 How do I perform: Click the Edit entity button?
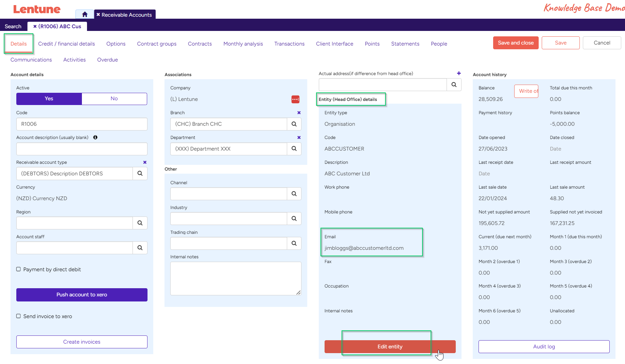click(x=390, y=347)
